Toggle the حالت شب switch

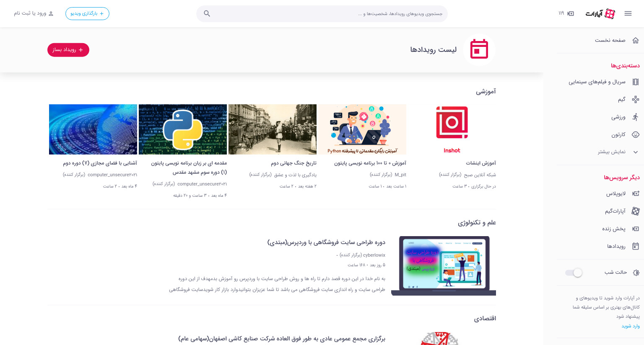pyautogui.click(x=574, y=273)
